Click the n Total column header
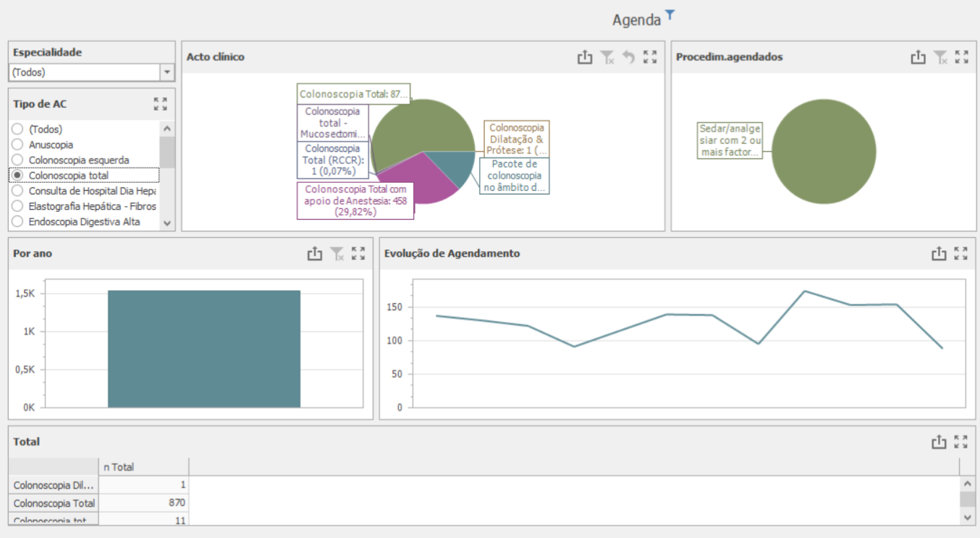980x538 pixels. coord(143,467)
